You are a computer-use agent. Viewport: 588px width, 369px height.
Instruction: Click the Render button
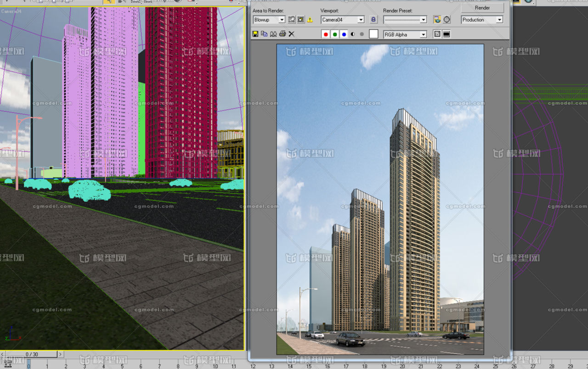click(x=482, y=8)
